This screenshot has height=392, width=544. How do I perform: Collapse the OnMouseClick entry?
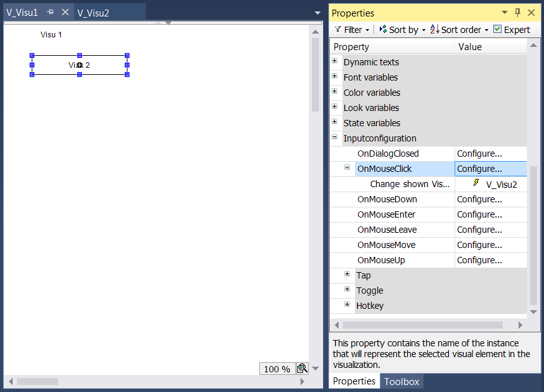click(347, 167)
